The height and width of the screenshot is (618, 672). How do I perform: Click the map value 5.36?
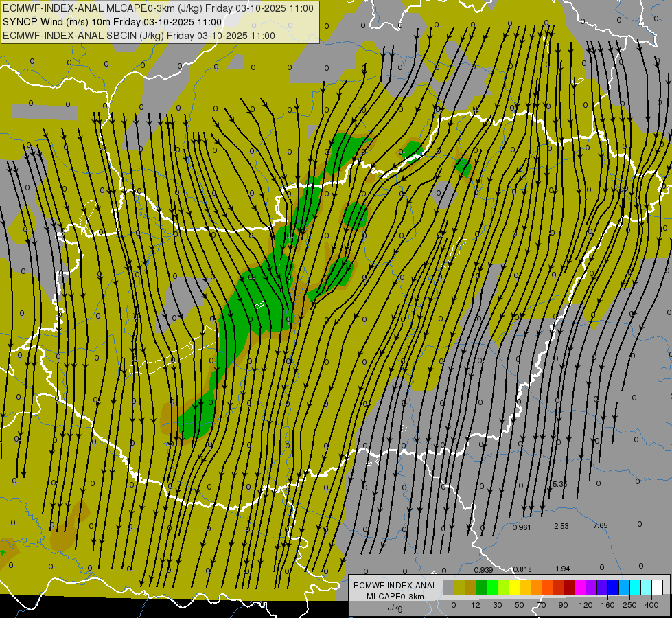coord(559,484)
